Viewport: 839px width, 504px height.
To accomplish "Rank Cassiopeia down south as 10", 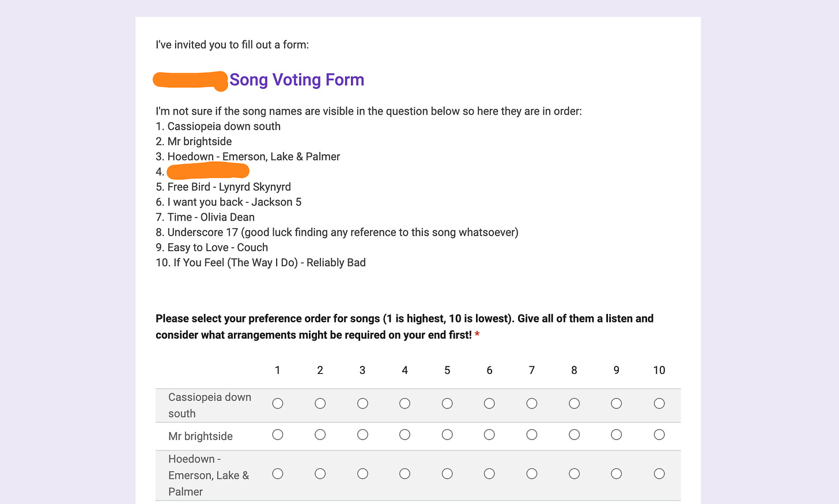I will pos(659,404).
